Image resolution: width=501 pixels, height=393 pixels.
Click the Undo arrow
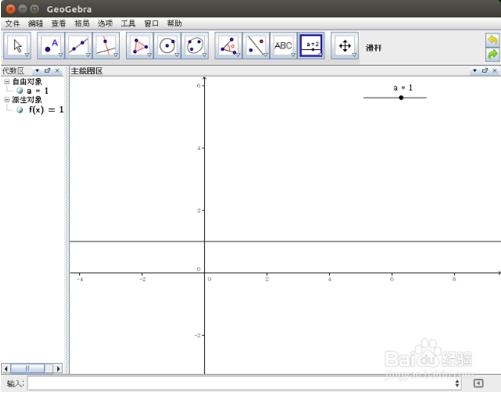click(x=492, y=41)
